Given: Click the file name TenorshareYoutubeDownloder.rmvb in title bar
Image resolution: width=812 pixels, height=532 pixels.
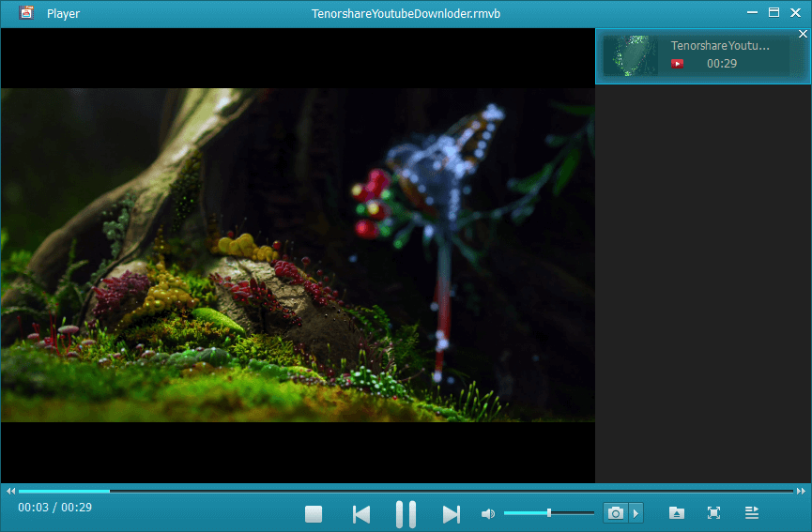Looking at the screenshot, I should click(x=406, y=13).
